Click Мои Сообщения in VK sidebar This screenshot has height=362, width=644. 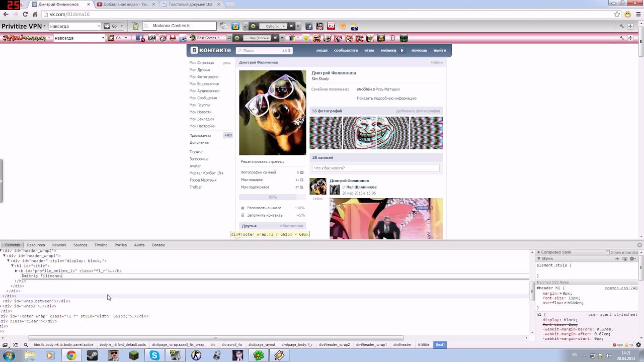click(x=203, y=98)
